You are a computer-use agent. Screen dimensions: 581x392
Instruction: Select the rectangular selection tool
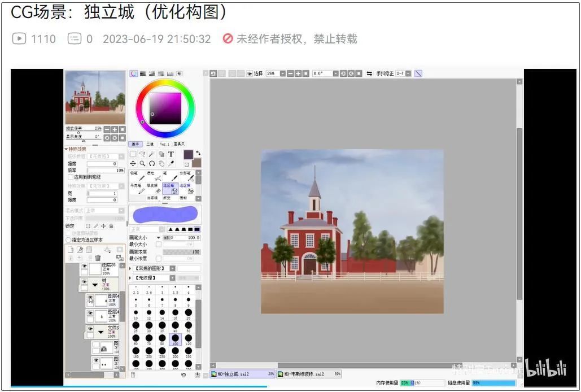click(x=133, y=154)
